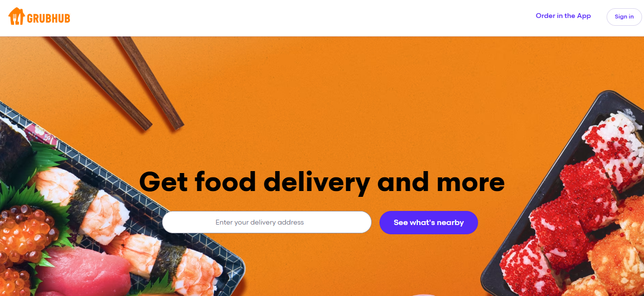The height and width of the screenshot is (296, 644).
Task: Click the empty orange background above the headline
Action: pos(320,97)
